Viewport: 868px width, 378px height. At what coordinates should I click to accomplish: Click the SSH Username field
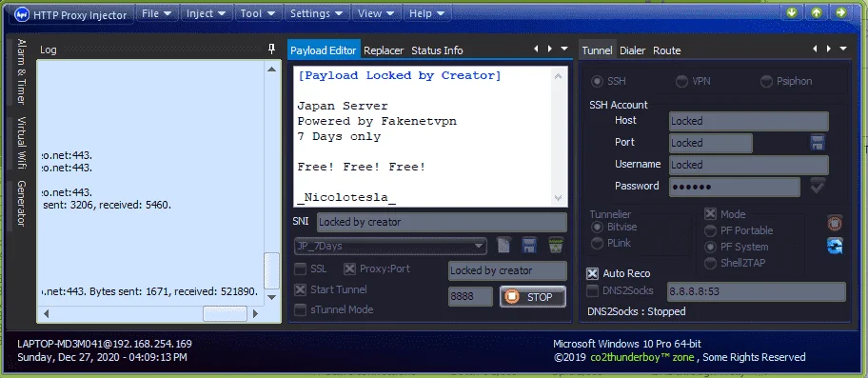748,165
